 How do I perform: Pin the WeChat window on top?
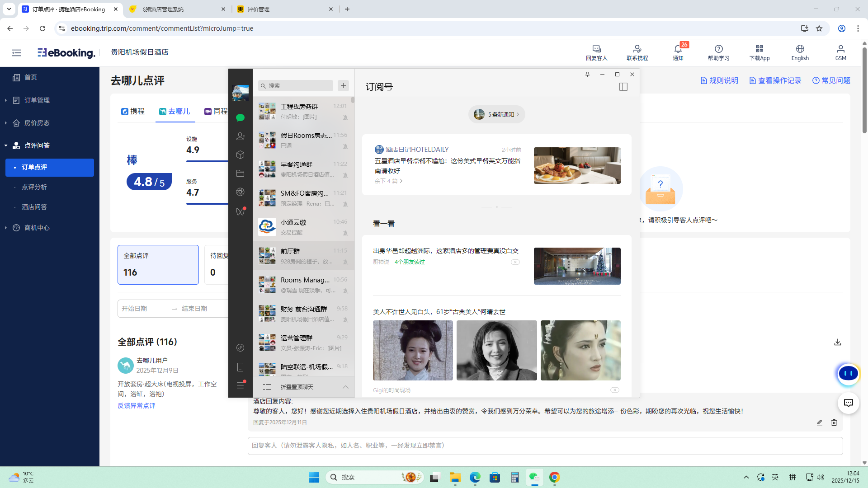[587, 75]
